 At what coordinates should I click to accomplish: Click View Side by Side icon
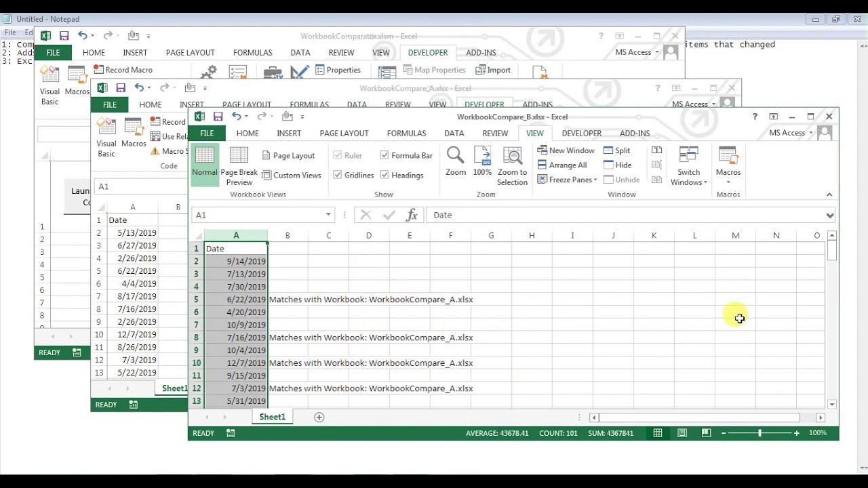[x=656, y=150]
